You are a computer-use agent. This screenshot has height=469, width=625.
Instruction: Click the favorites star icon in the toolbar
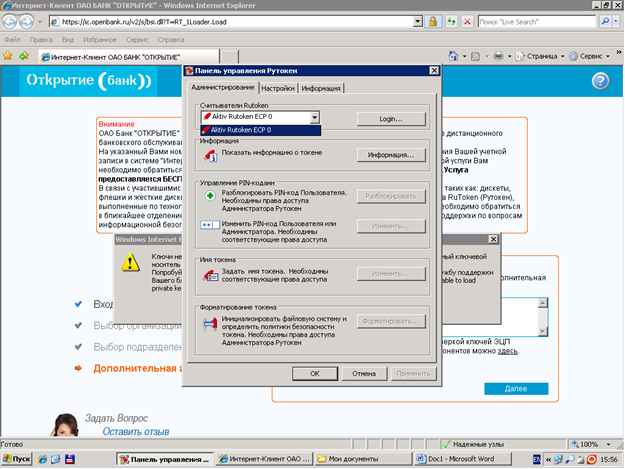coord(9,58)
